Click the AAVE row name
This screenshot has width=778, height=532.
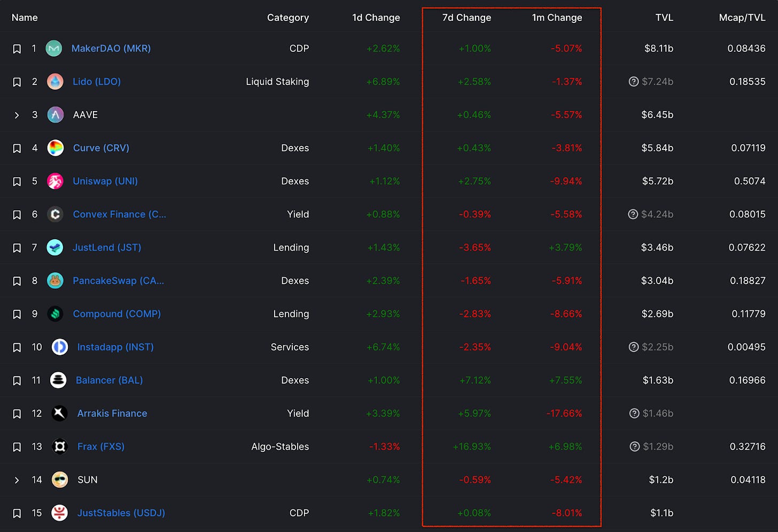[x=85, y=115]
